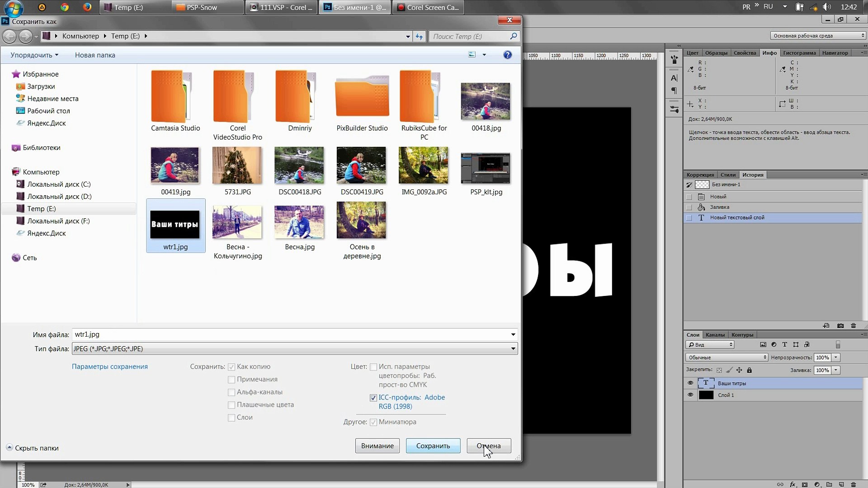Open view options dropdown arrow in dialog toolbar
Viewport: 868px width, 488px height.
click(484, 55)
